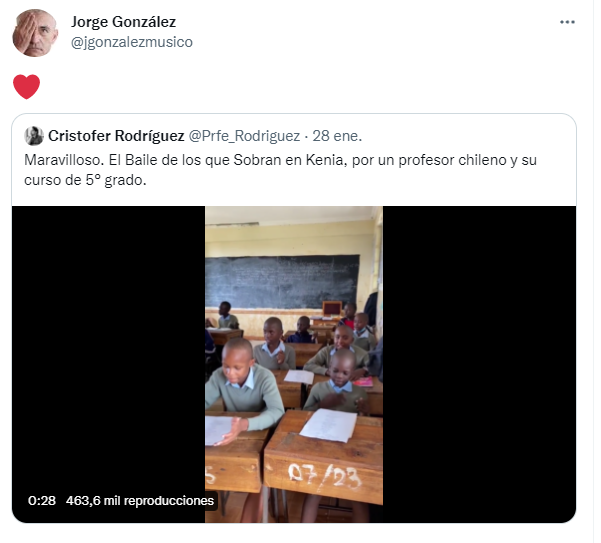
Task: Open the Jorge González display name
Action: (x=123, y=22)
